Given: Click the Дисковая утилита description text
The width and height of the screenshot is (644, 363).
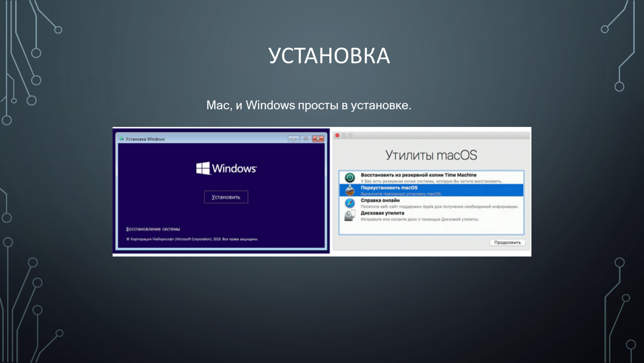Looking at the screenshot, I should (x=420, y=219).
